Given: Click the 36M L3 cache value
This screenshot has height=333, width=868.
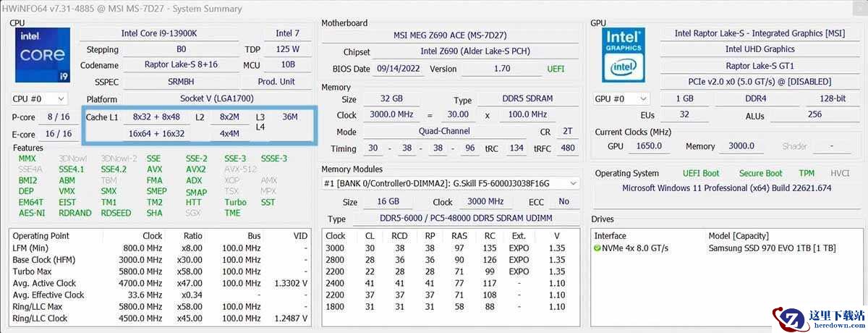Looking at the screenshot, I should click(x=290, y=117).
